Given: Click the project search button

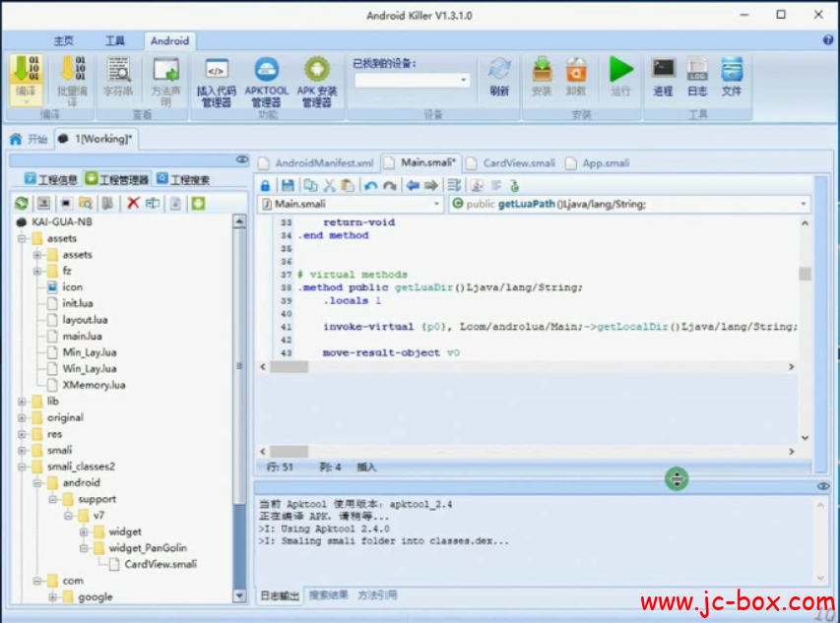Looking at the screenshot, I should 188,180.
